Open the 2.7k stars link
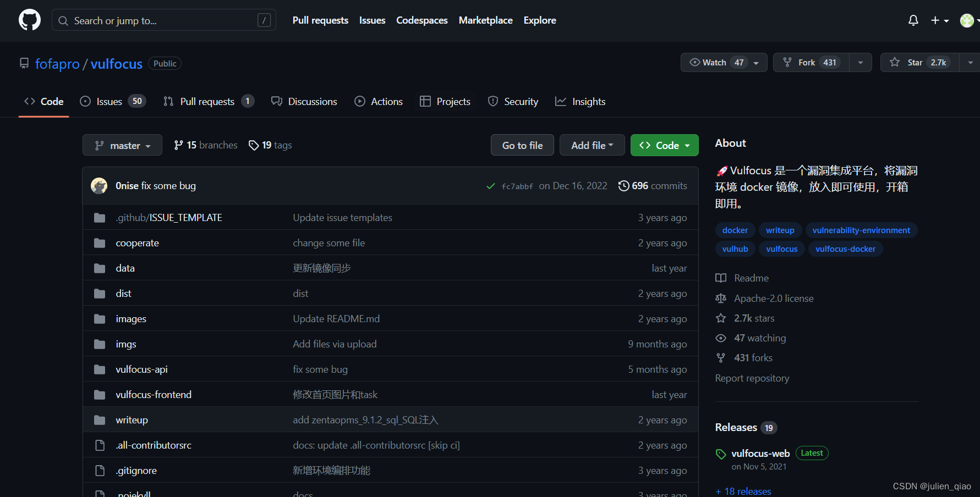Image resolution: width=980 pixels, height=497 pixels. coord(745,318)
